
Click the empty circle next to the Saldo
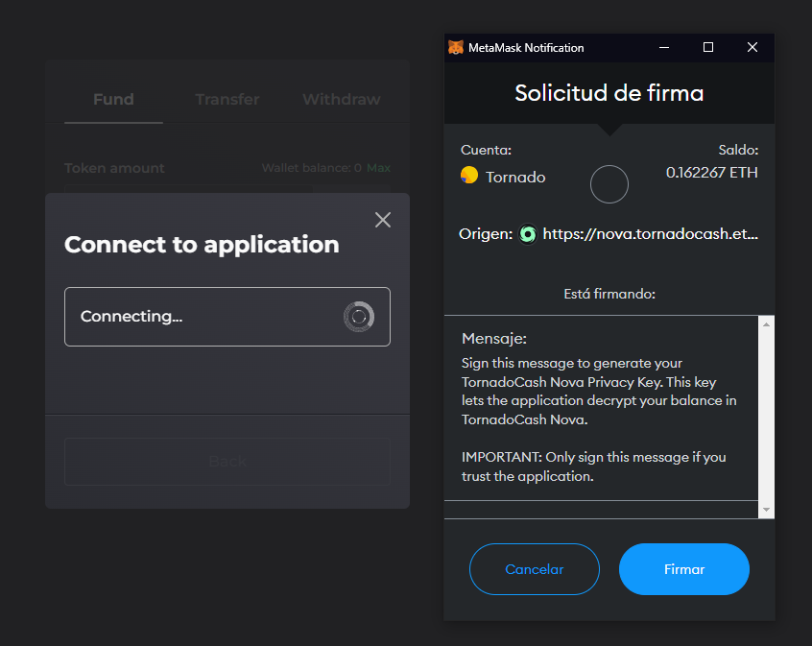609,184
